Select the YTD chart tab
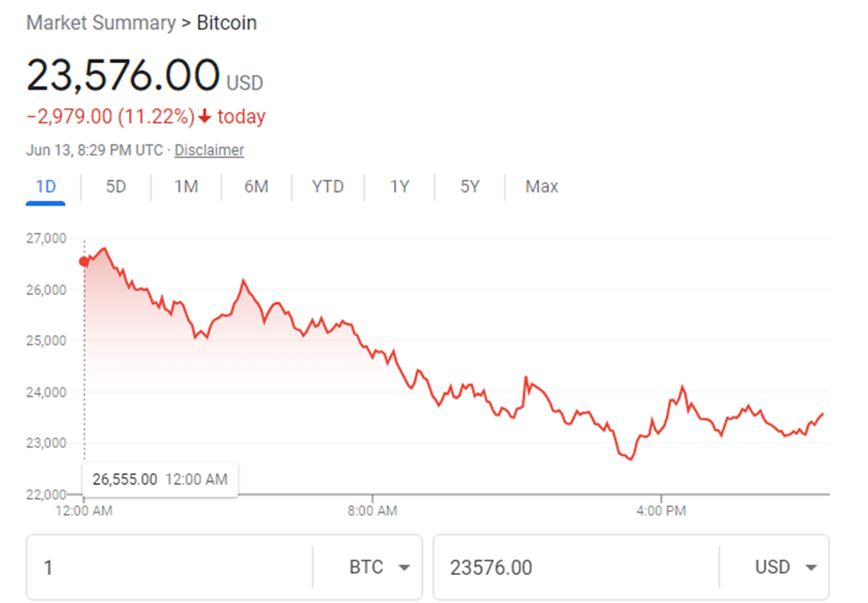 [x=328, y=186]
